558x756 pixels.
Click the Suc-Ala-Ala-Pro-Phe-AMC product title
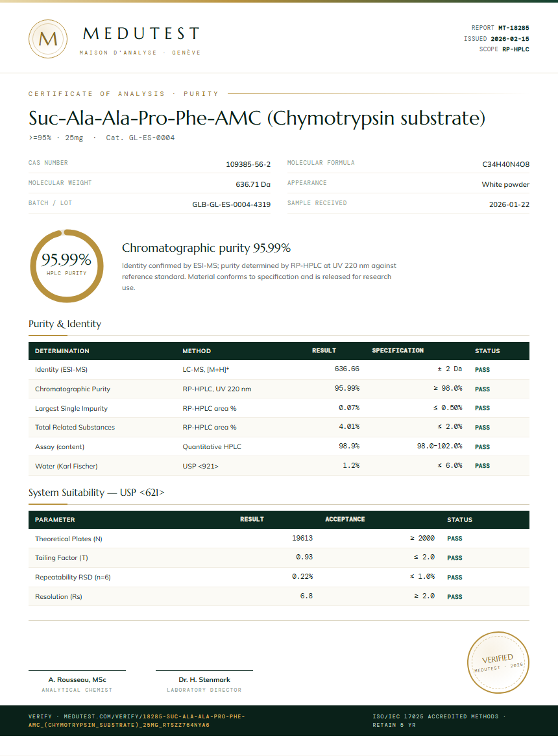256,117
